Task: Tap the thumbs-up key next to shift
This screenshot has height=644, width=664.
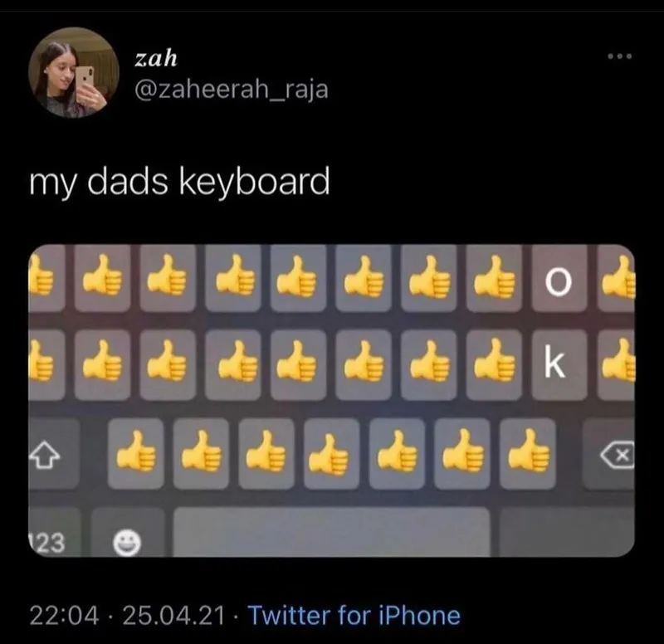Action: 135,453
